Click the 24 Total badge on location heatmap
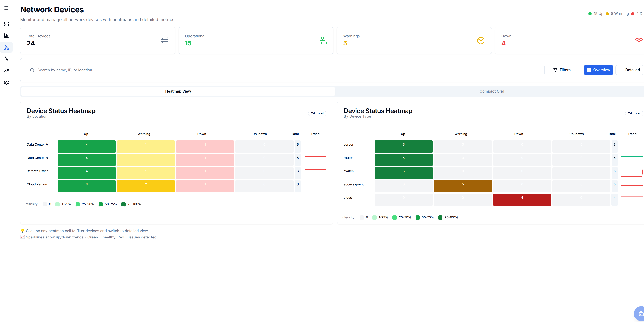Image resolution: width=644 pixels, height=322 pixels. click(317, 113)
